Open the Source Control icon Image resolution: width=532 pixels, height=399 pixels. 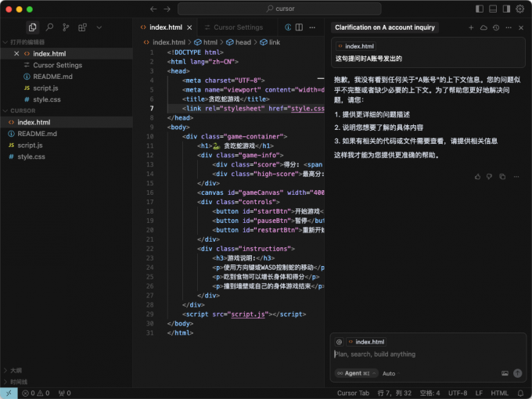point(66,27)
